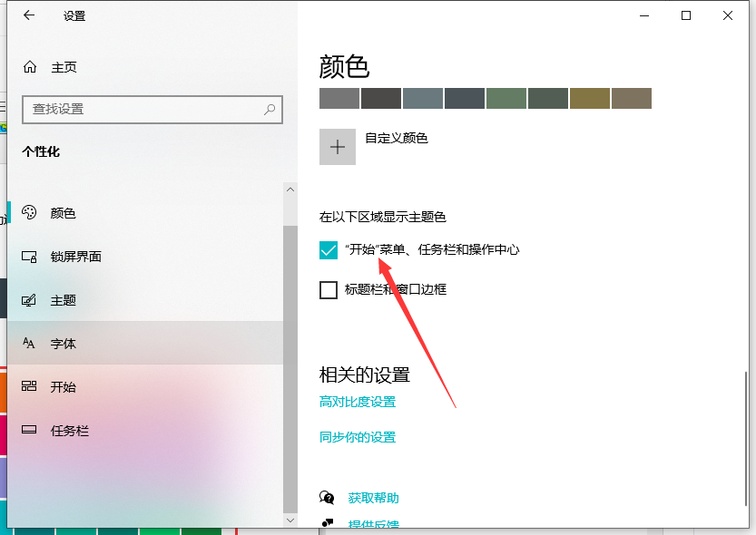Click the plus icon for 自定义颜色
Image resolution: width=756 pixels, height=535 pixels.
[x=337, y=146]
